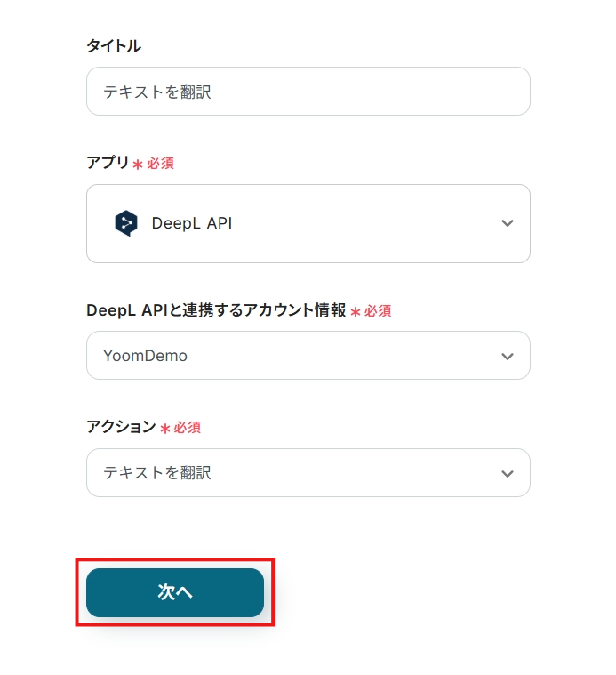This screenshot has width=616, height=675.
Task: Click the chevron arrow in アクション selector
Action: pyautogui.click(x=508, y=473)
